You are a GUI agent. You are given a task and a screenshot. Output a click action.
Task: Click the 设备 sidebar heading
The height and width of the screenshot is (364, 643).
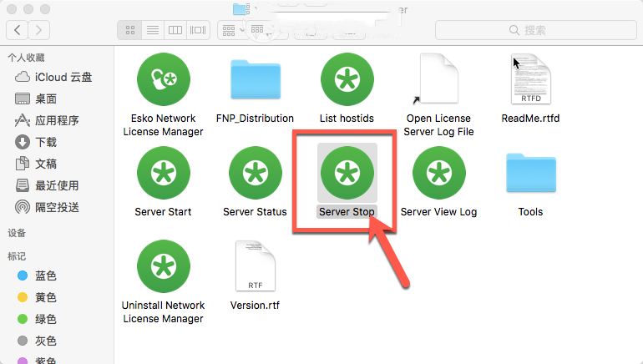(17, 233)
